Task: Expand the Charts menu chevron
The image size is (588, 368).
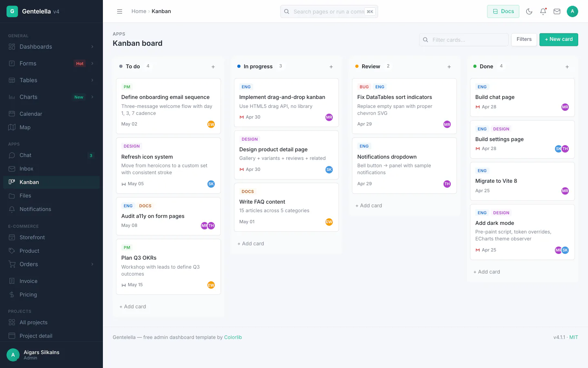Action: tap(92, 97)
